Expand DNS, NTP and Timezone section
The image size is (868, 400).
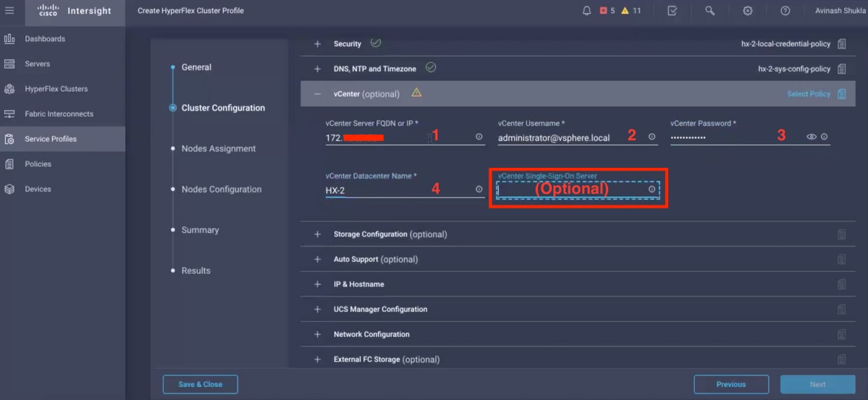point(318,69)
